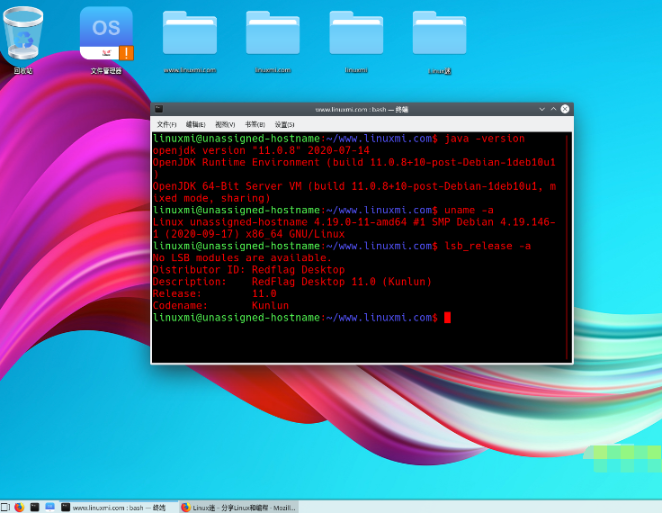Image resolution: width=663 pixels, height=513 pixels.
Task: Launch terminal from the taskbar launcher icon
Action: 35,507
